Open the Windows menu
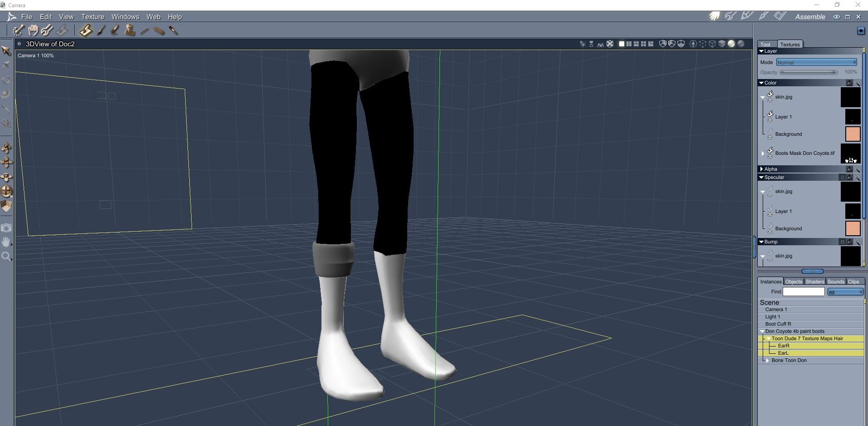The height and width of the screenshot is (426, 868). (x=125, y=17)
